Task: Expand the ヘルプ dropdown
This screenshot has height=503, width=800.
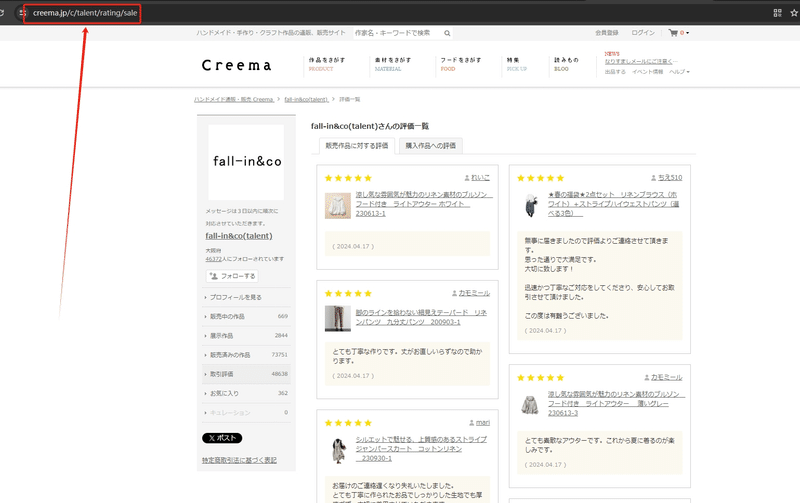Action: [x=679, y=72]
